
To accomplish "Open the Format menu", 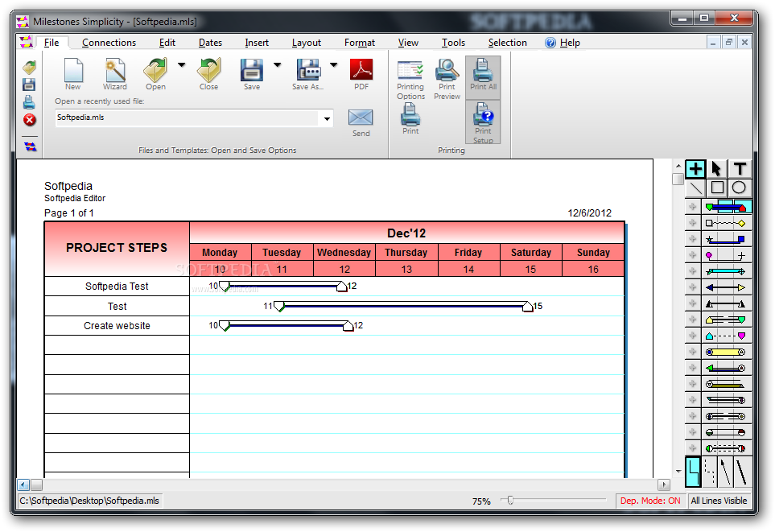I will (359, 43).
